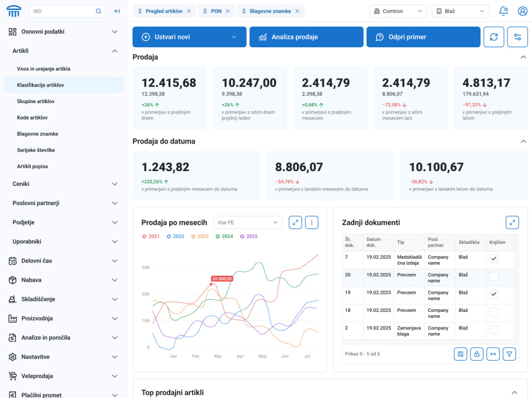Image resolution: width=532 pixels, height=398 pixels.
Task: Sort by Datum dok. column header
Action: (378, 242)
